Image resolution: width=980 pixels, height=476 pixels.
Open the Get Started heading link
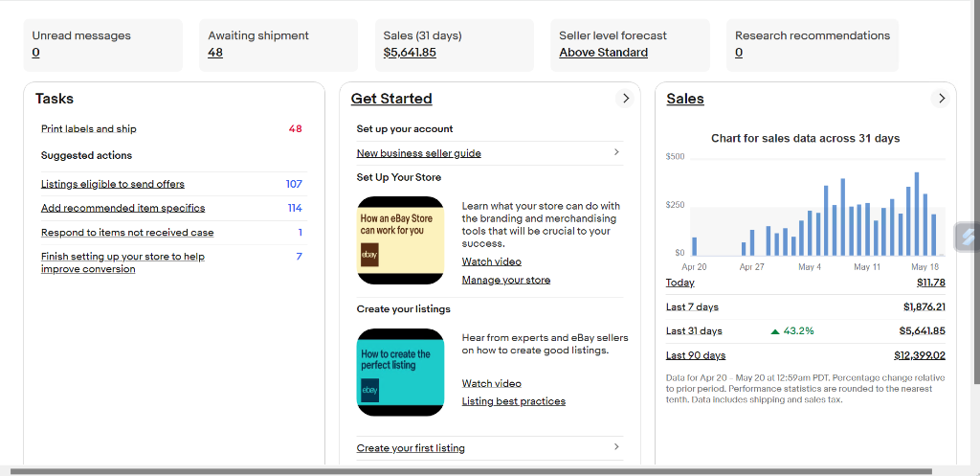pyautogui.click(x=391, y=99)
